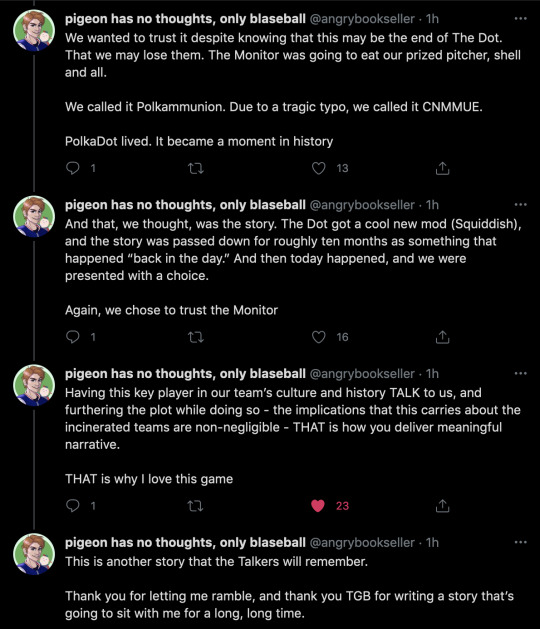Unlike the tweet with 23 likes

pos(318,506)
